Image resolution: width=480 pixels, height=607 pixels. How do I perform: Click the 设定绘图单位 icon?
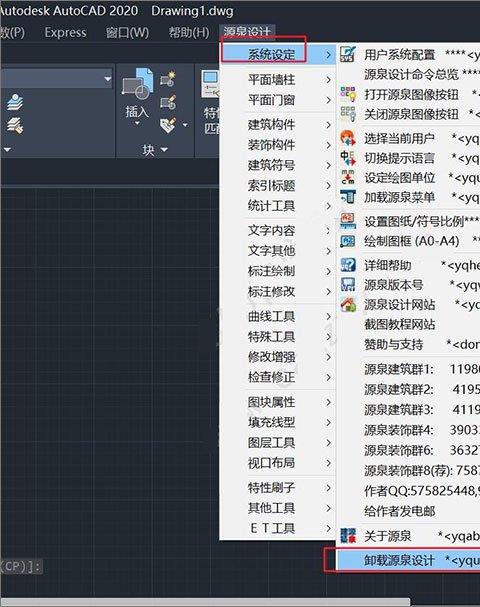[348, 178]
